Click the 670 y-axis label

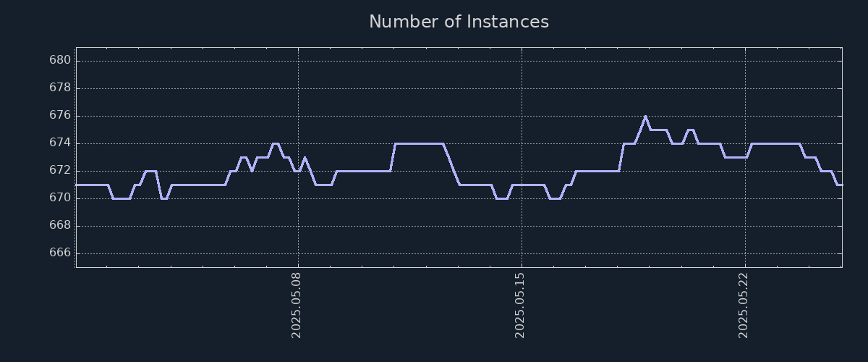pos(60,198)
